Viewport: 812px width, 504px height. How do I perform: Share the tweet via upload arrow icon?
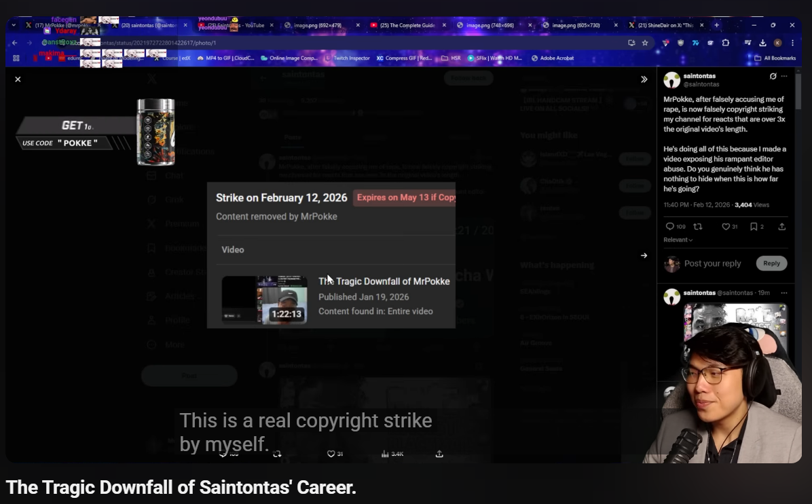click(781, 227)
